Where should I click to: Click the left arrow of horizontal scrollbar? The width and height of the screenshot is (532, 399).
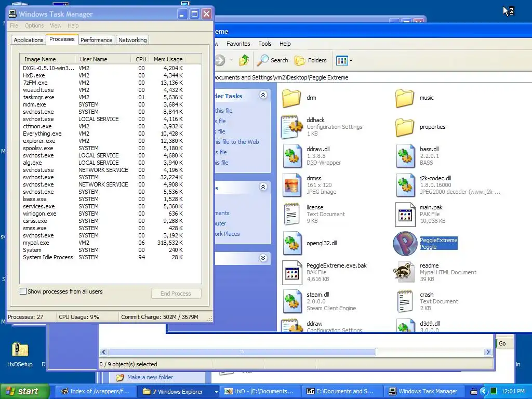pos(104,352)
